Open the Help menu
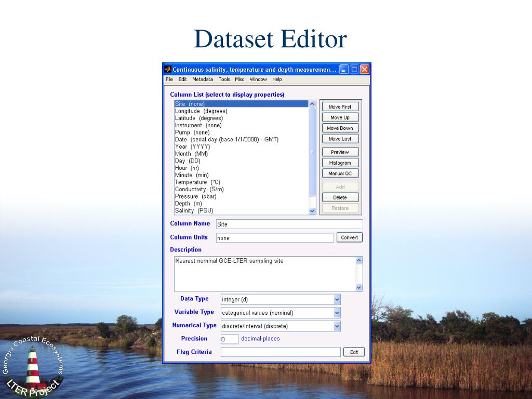Image resolution: width=532 pixels, height=399 pixels. tap(277, 79)
